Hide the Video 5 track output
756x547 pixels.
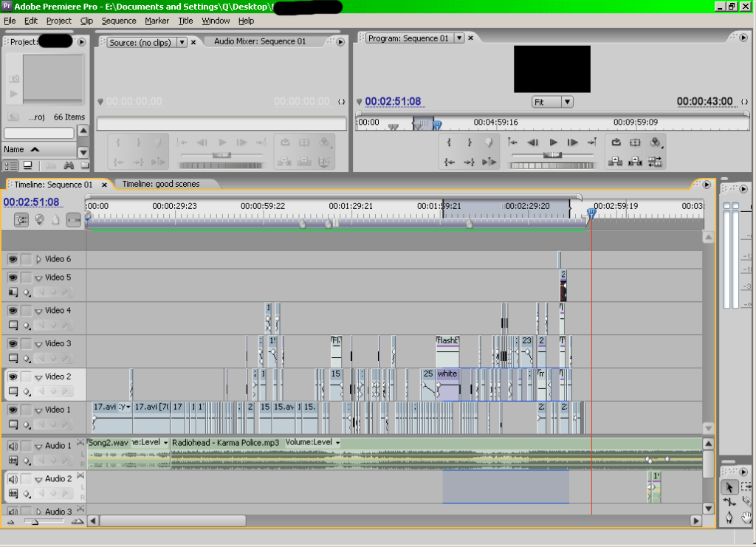13,278
